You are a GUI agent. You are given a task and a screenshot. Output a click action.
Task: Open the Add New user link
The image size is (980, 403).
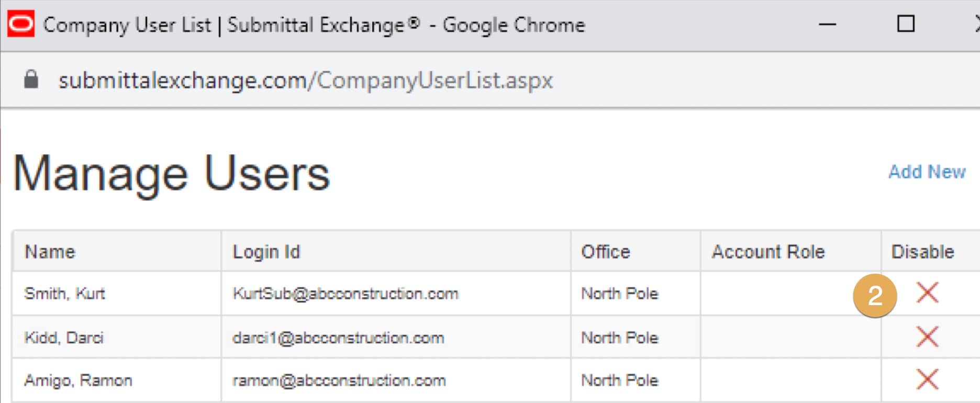[x=927, y=172]
